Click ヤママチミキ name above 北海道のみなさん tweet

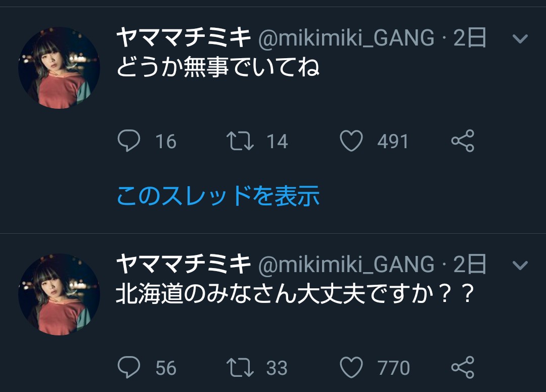(x=184, y=265)
